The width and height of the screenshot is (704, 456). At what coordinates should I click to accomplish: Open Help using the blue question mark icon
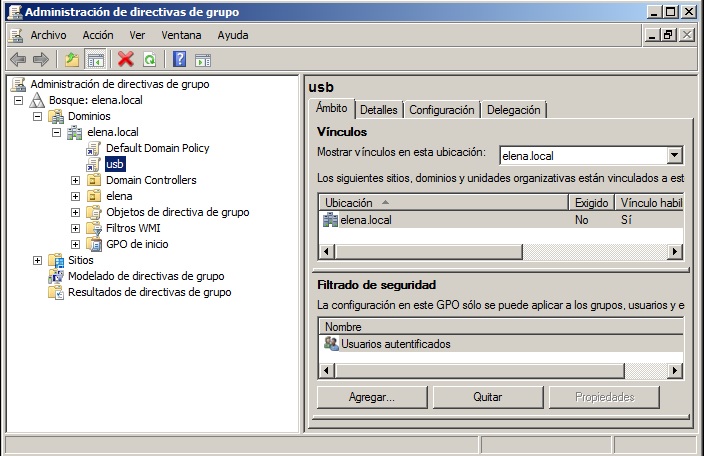pos(180,59)
